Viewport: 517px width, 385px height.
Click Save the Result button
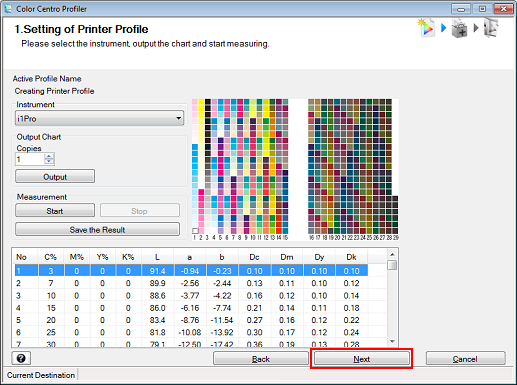(97, 229)
